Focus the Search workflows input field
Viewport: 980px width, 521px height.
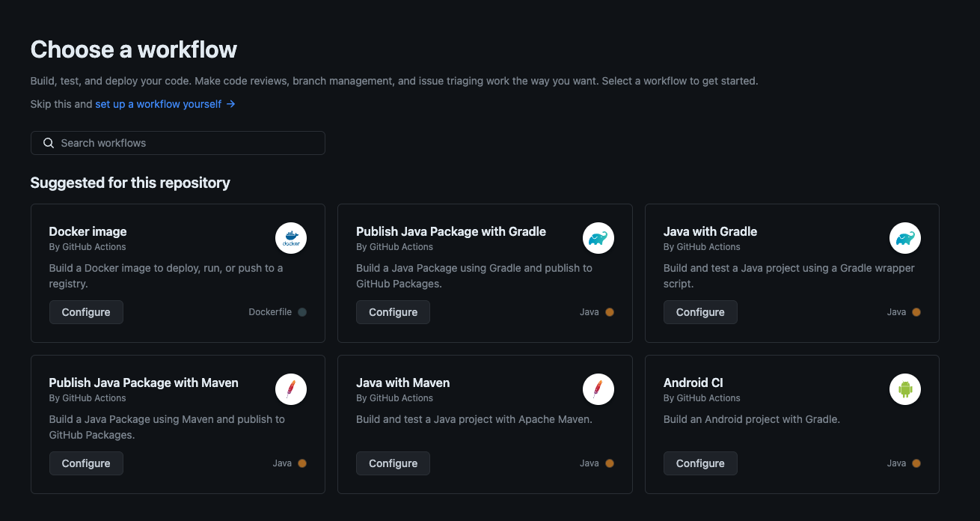tap(187, 143)
